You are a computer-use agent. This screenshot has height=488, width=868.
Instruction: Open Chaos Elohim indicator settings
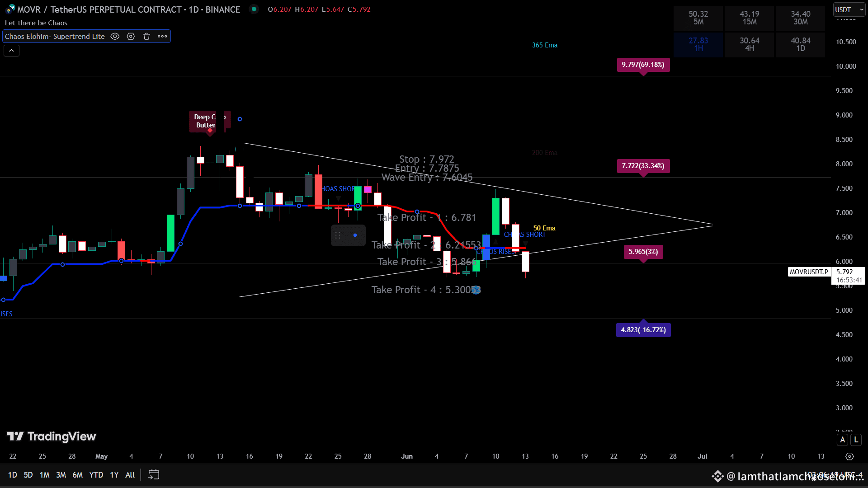(131, 37)
